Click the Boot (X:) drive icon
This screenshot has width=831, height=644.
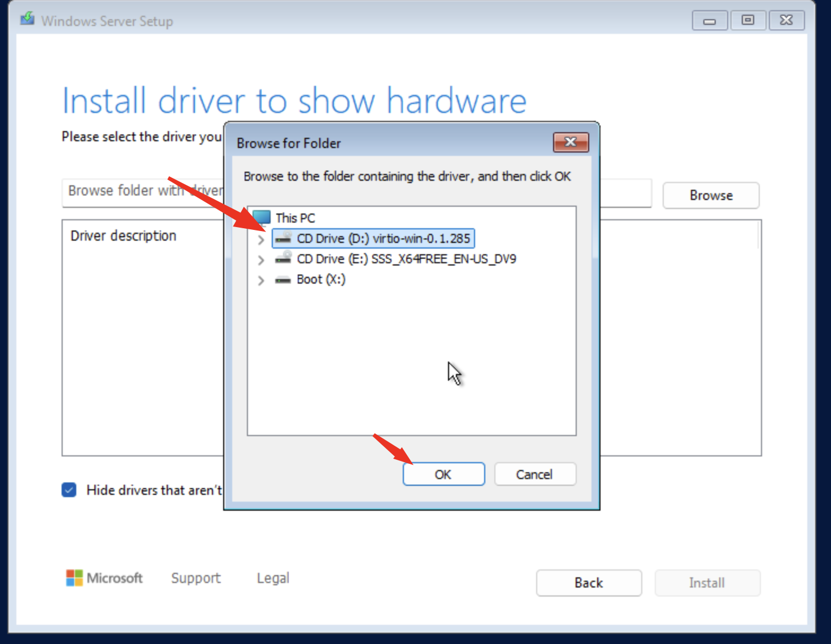(x=283, y=280)
